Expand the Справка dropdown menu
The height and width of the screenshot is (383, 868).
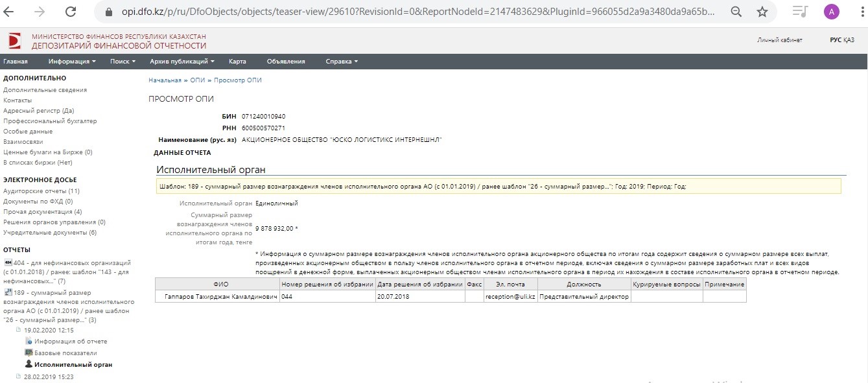(x=342, y=62)
